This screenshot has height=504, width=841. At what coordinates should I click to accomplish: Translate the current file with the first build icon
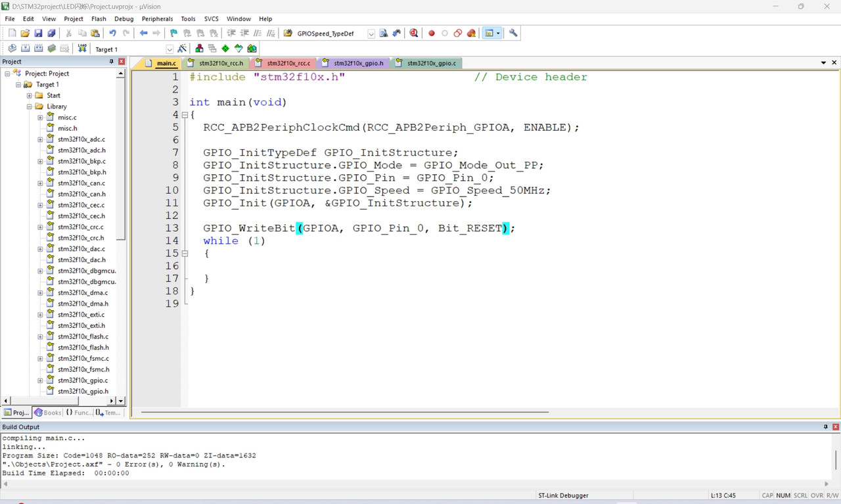12,49
